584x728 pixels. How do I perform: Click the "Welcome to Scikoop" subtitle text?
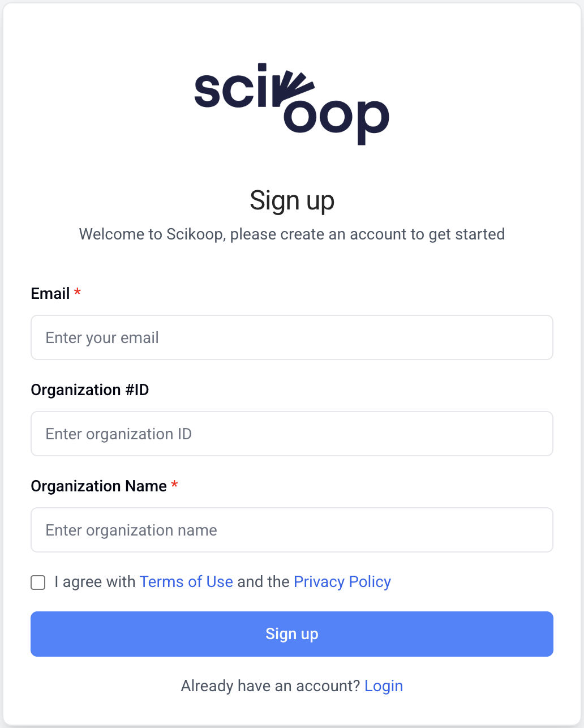(292, 234)
